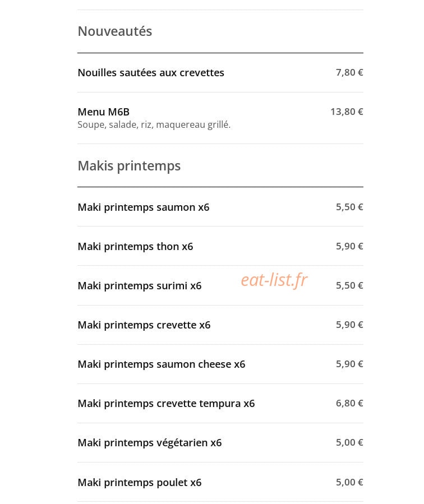The width and height of the screenshot is (424, 504).
Task: Select Maki printemps végétarien x6
Action: pos(220,442)
